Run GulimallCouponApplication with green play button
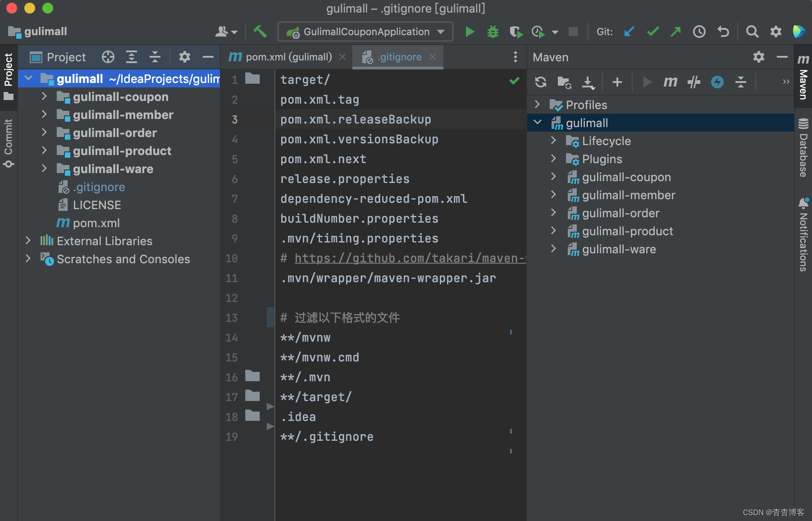Viewport: 812px width, 521px height. [470, 32]
